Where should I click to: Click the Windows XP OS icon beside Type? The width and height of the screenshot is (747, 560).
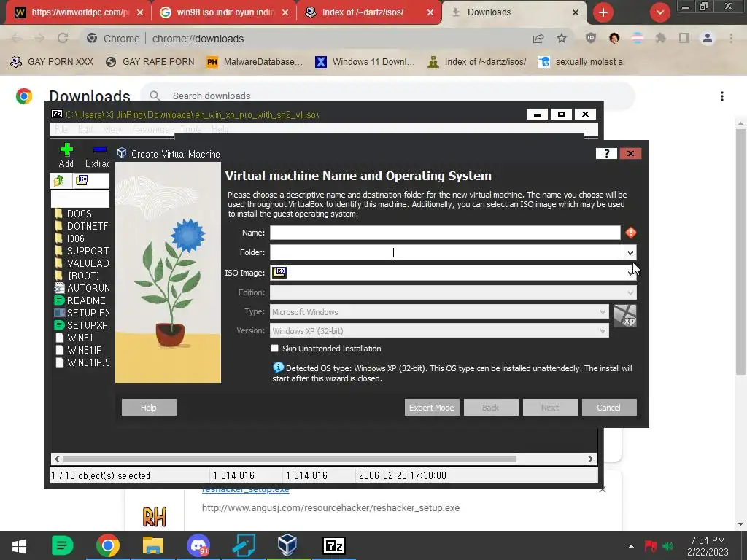624,316
